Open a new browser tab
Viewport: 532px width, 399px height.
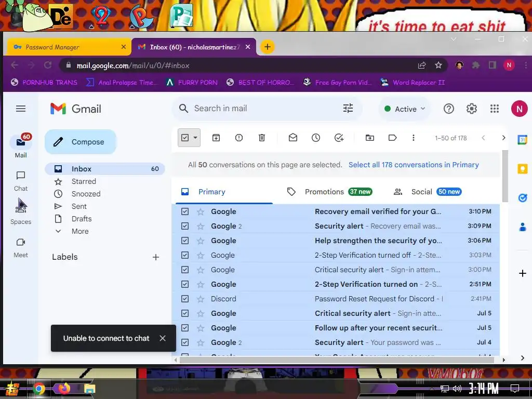[x=268, y=47]
